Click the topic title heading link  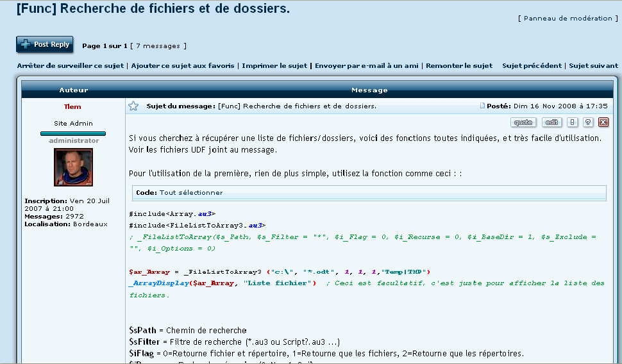153,9
